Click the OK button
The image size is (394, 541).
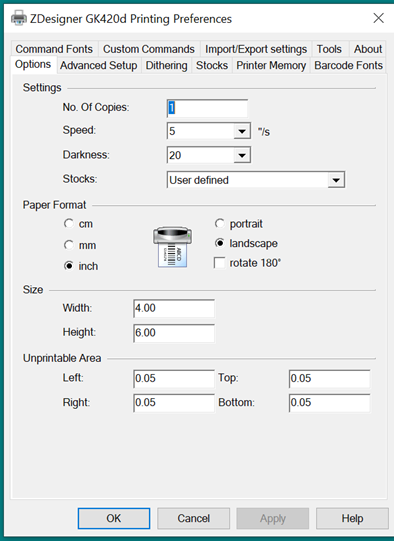coord(114,518)
